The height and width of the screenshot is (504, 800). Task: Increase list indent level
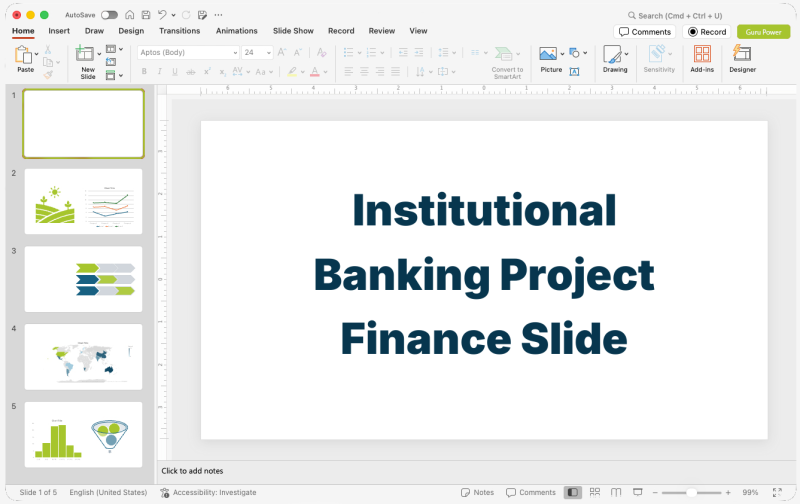(x=419, y=52)
